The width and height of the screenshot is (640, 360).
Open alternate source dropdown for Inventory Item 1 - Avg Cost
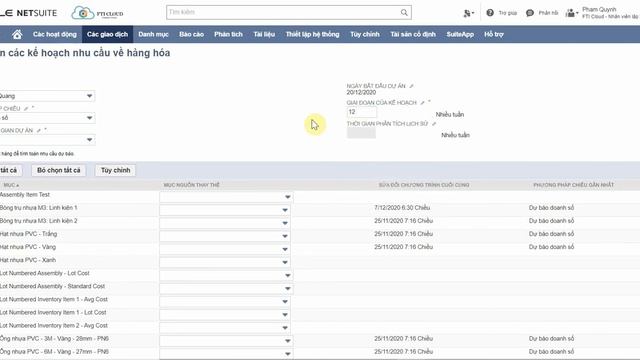tap(285, 302)
